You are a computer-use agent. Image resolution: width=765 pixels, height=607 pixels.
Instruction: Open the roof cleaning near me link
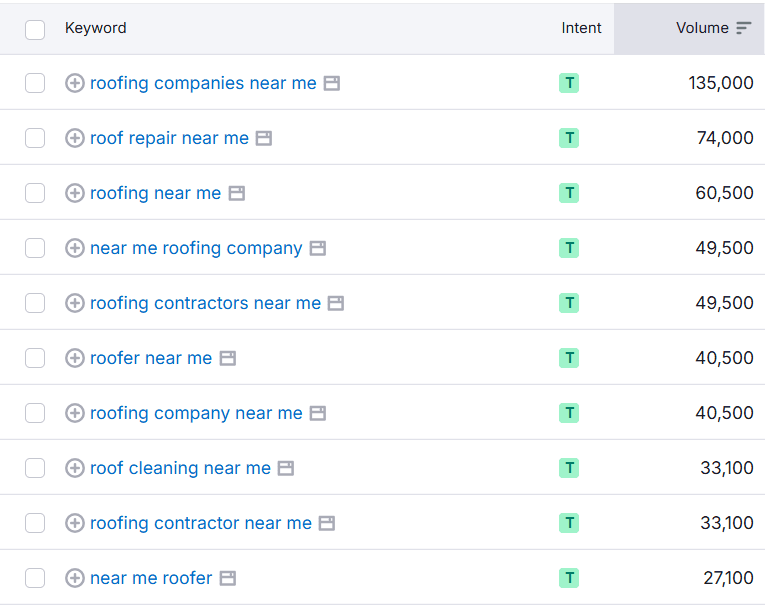(x=181, y=468)
